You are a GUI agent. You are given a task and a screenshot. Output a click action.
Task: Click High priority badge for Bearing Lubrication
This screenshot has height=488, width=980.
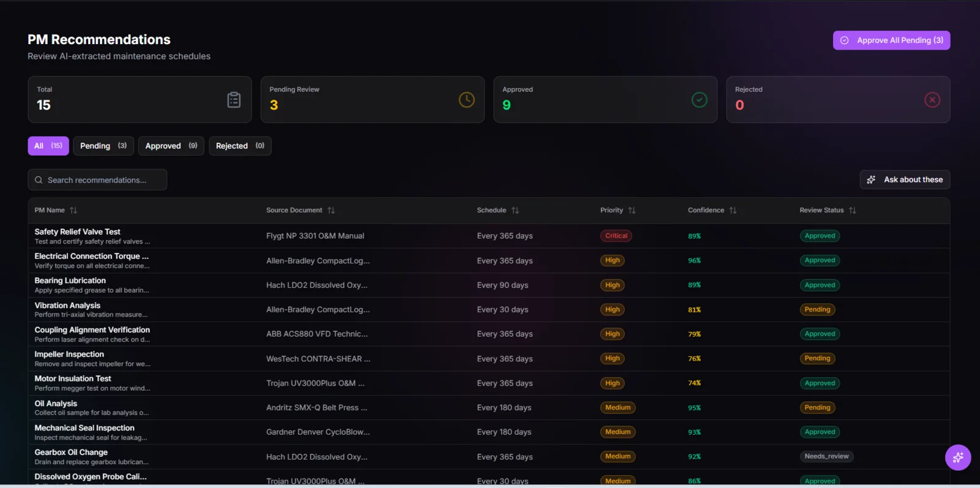click(612, 285)
